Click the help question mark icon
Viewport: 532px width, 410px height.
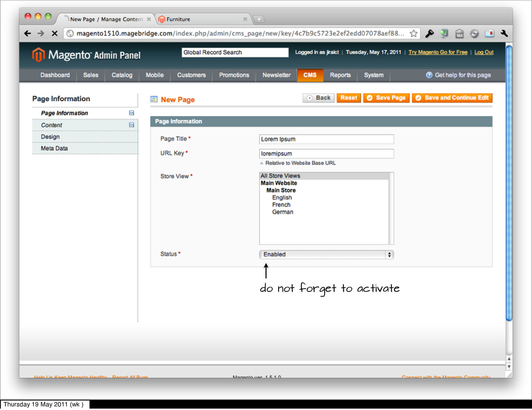pos(429,75)
